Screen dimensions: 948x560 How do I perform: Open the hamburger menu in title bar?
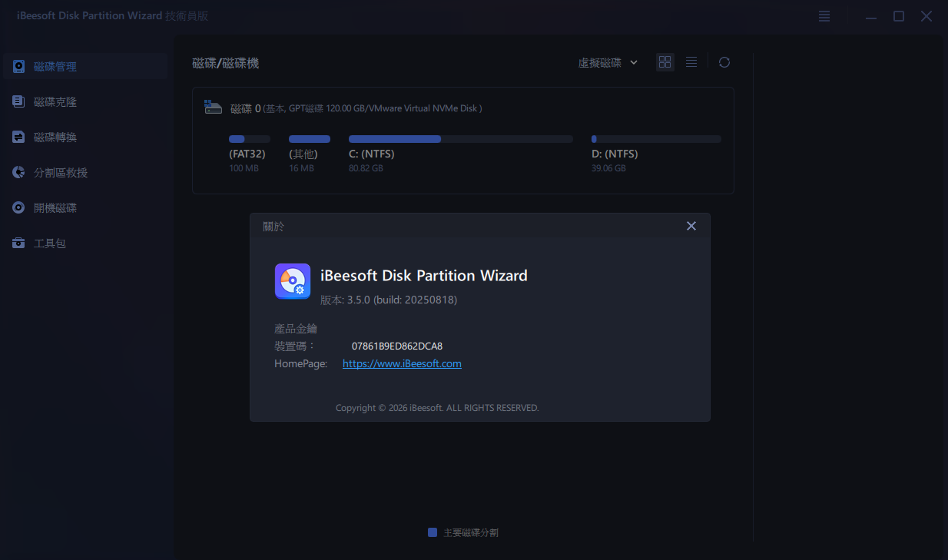coord(824,16)
